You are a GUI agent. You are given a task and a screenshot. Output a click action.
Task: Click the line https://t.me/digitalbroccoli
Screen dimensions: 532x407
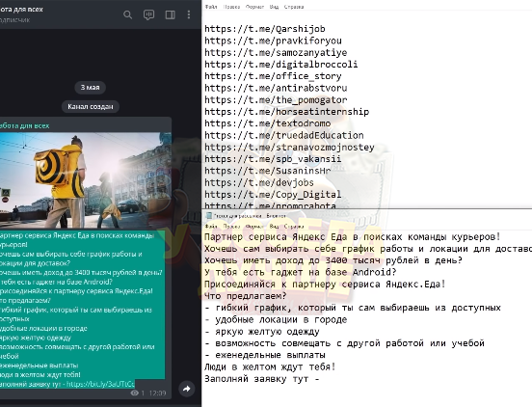[x=280, y=65]
